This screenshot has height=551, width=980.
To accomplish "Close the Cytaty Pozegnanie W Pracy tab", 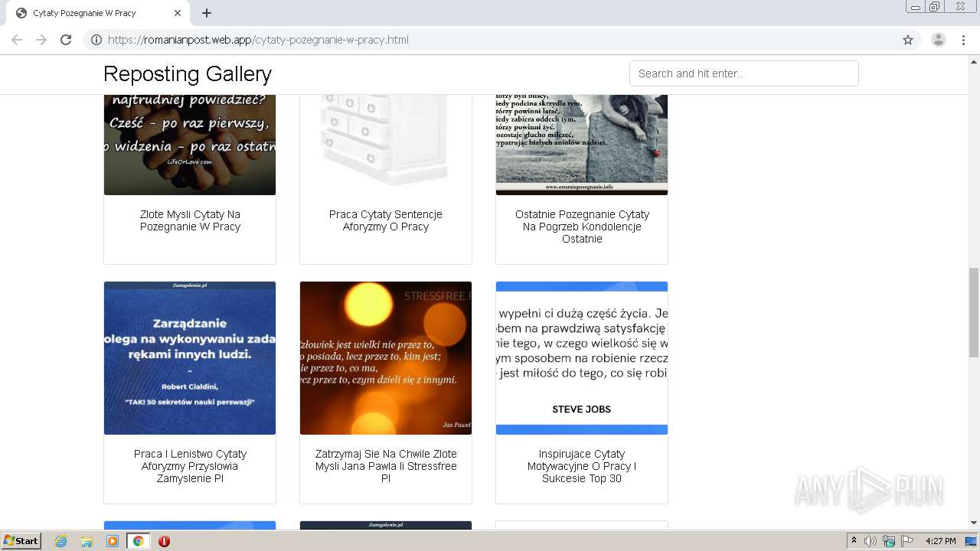I will coord(178,13).
